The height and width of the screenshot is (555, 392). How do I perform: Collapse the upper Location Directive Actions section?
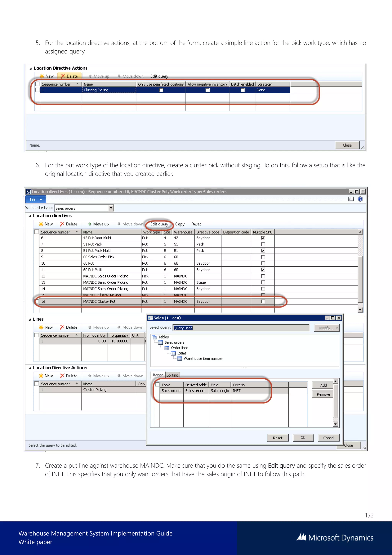pyautogui.click(x=31, y=68)
